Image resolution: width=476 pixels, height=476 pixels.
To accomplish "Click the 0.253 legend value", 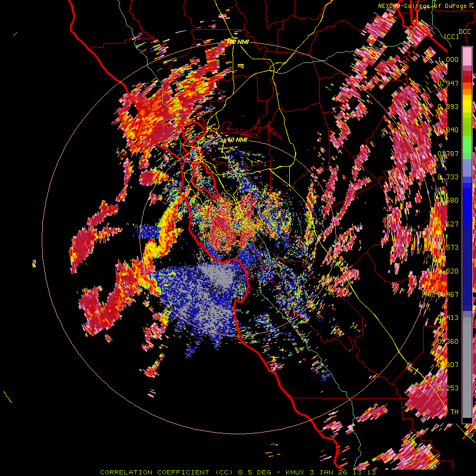I will [x=448, y=388].
